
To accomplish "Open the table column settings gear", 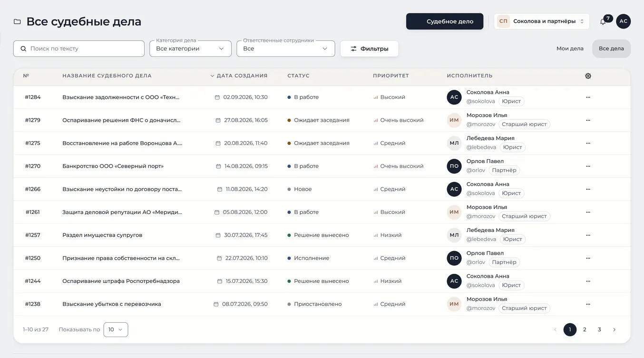I will coord(588,76).
